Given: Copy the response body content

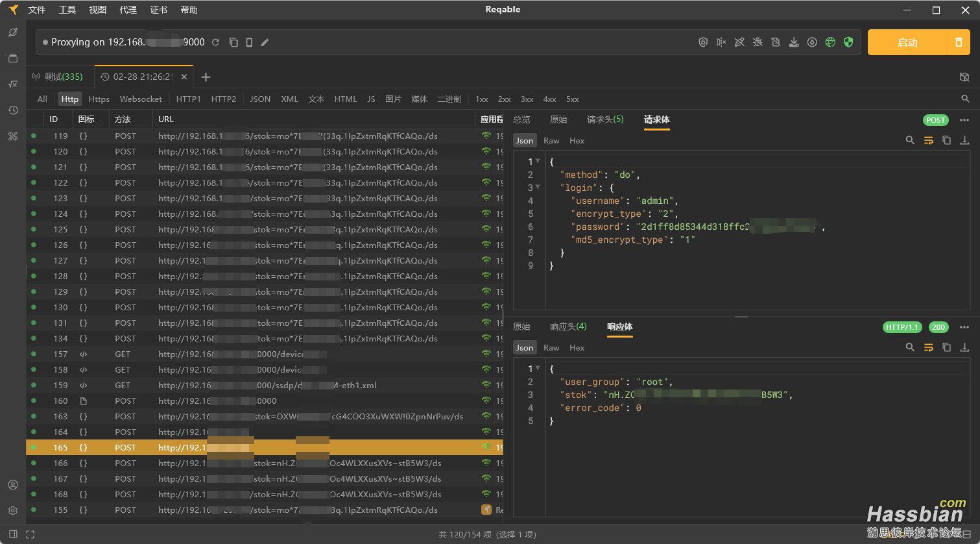Looking at the screenshot, I should pos(946,347).
